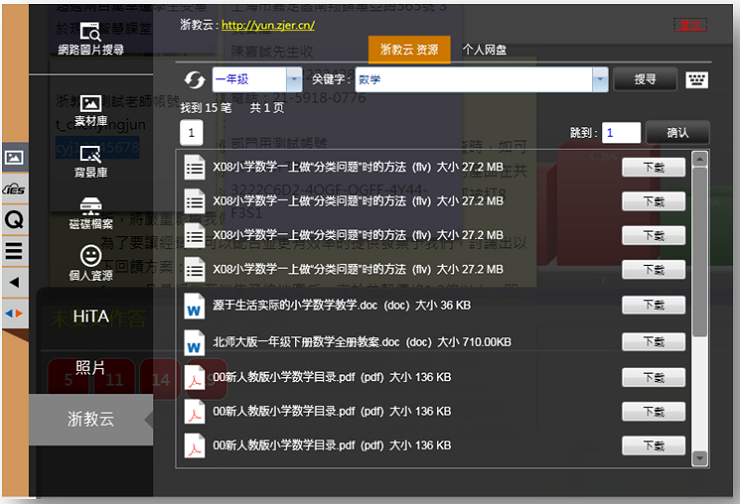Click the red 登出 logout link

pos(690,25)
